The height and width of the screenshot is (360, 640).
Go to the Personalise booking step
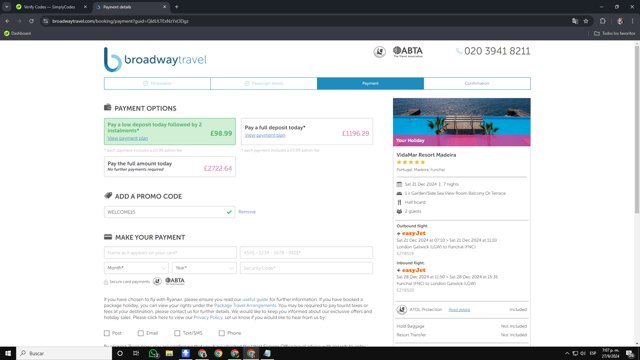(157, 83)
